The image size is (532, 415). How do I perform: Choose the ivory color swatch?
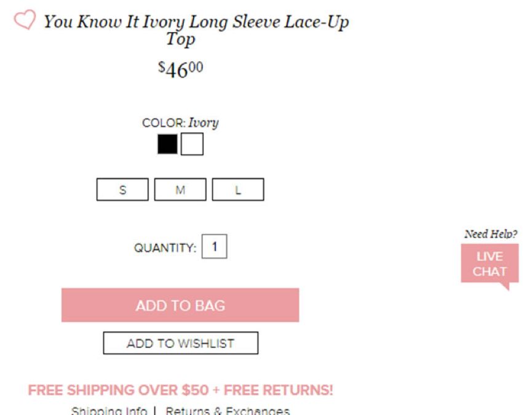pos(192,144)
